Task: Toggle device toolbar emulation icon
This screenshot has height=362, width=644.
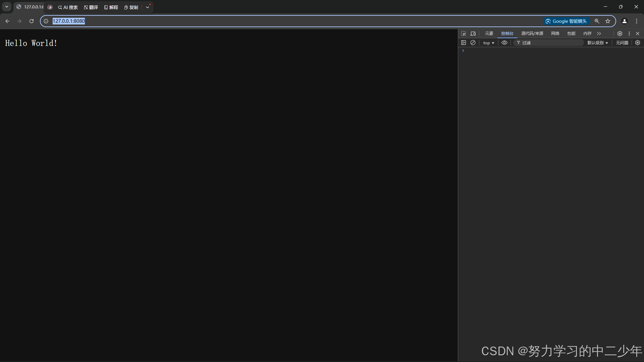Action: click(473, 34)
